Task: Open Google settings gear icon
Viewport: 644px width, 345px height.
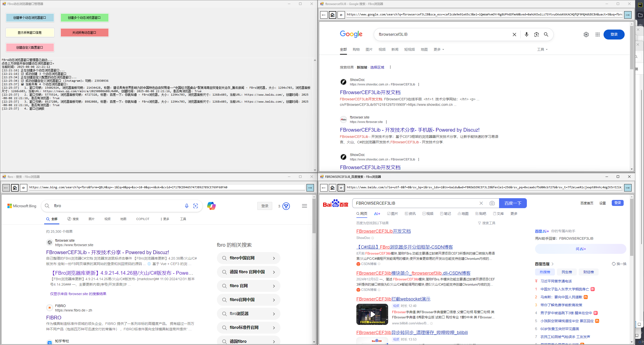Action: [x=586, y=35]
